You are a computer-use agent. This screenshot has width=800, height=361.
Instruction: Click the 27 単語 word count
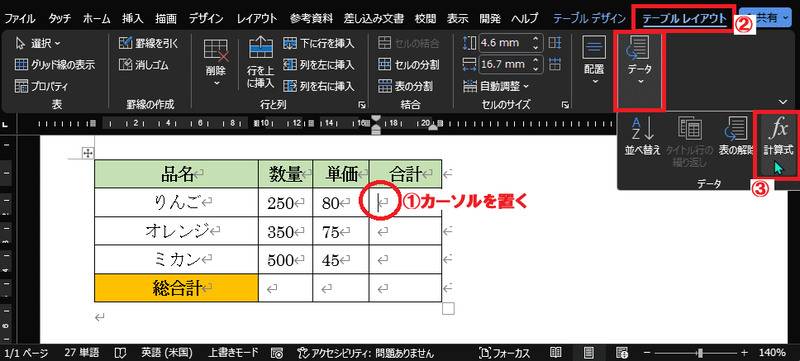coord(82,352)
